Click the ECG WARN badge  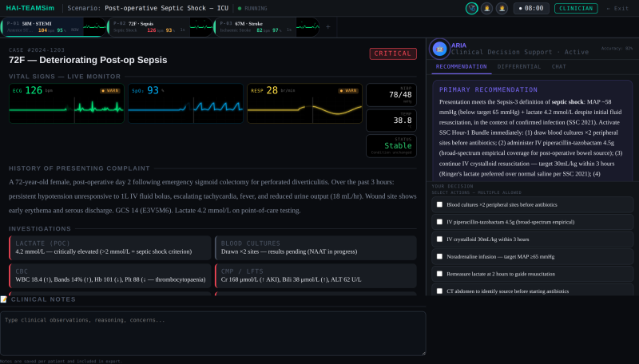(x=110, y=90)
